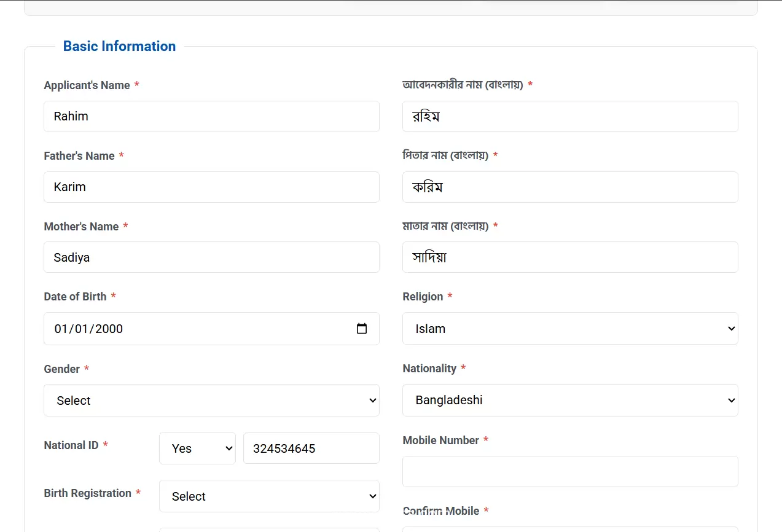Open the Nationality dropdown showing Bangladeshi
The height and width of the screenshot is (532, 782).
click(570, 400)
